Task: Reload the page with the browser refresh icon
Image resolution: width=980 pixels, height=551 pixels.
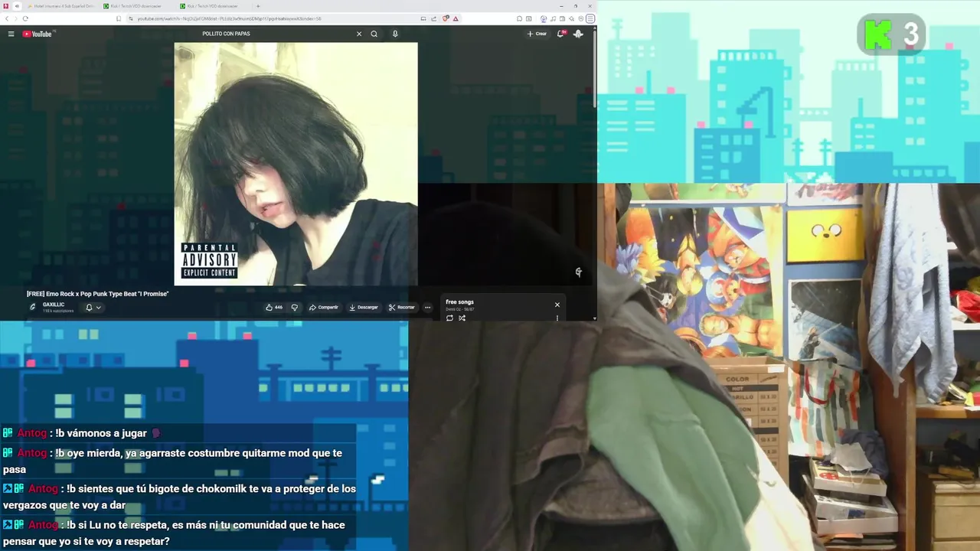Action: [25, 18]
